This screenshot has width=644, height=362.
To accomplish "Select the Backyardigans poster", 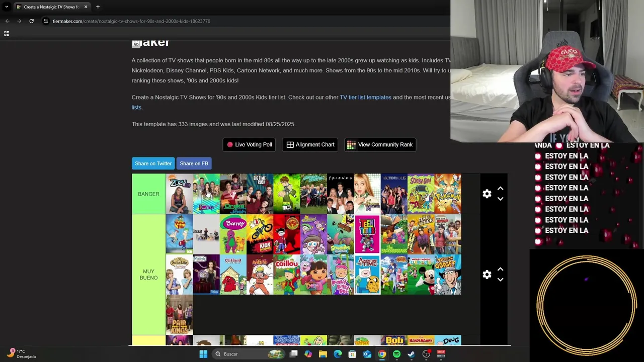I will click(x=394, y=234).
